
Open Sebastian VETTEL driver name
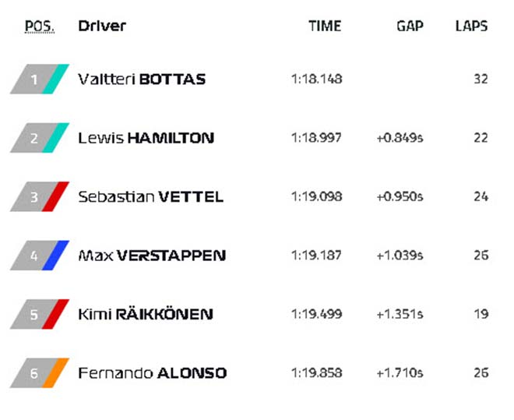(x=151, y=196)
